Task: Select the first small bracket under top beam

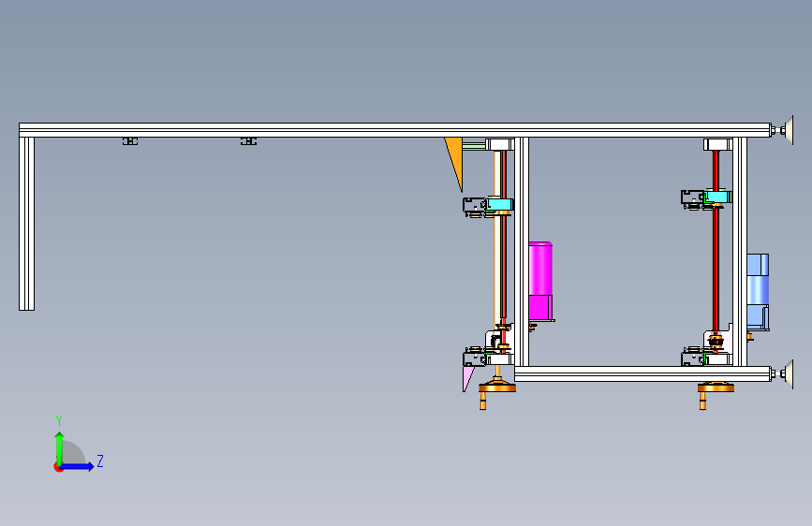Action: point(130,141)
